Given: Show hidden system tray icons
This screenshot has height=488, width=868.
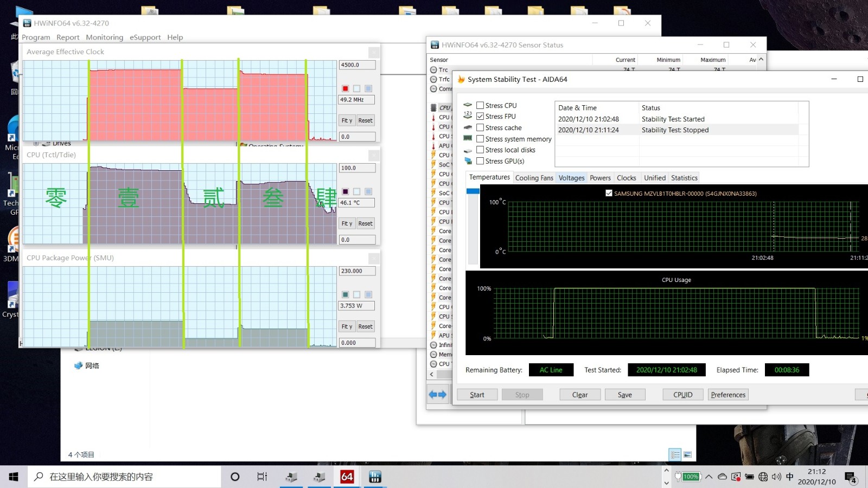Looking at the screenshot, I should click(709, 477).
